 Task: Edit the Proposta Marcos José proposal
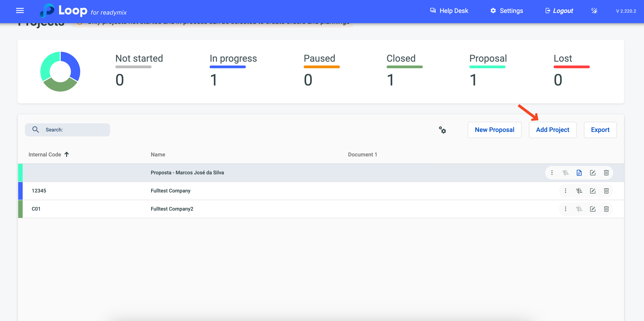click(x=593, y=173)
